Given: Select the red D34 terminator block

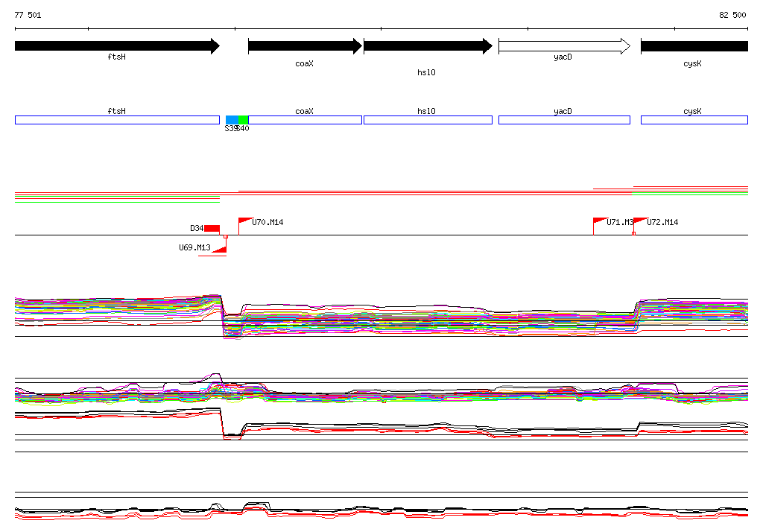Looking at the screenshot, I should pyautogui.click(x=212, y=228).
